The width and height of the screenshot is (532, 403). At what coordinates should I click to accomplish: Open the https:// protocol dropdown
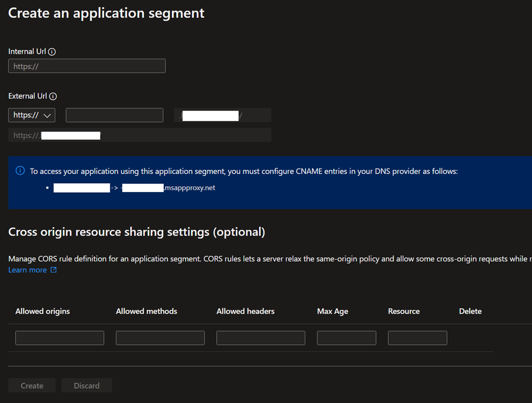(32, 115)
